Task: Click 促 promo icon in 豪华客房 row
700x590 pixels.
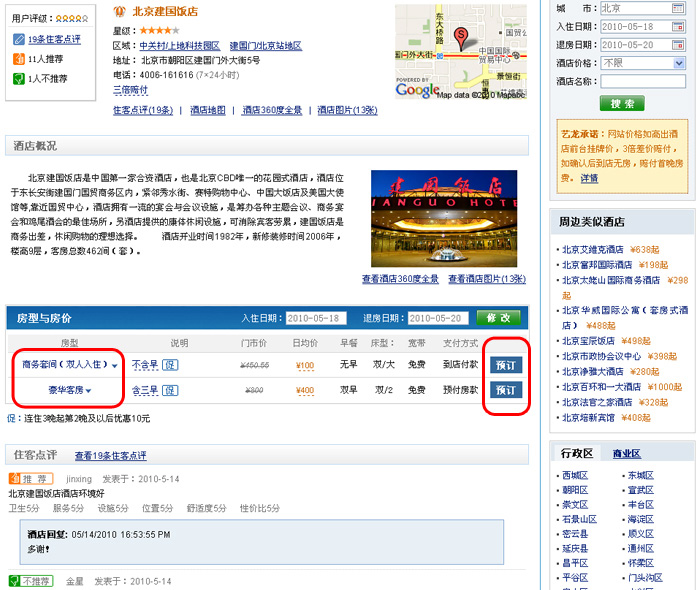Action: tap(170, 391)
